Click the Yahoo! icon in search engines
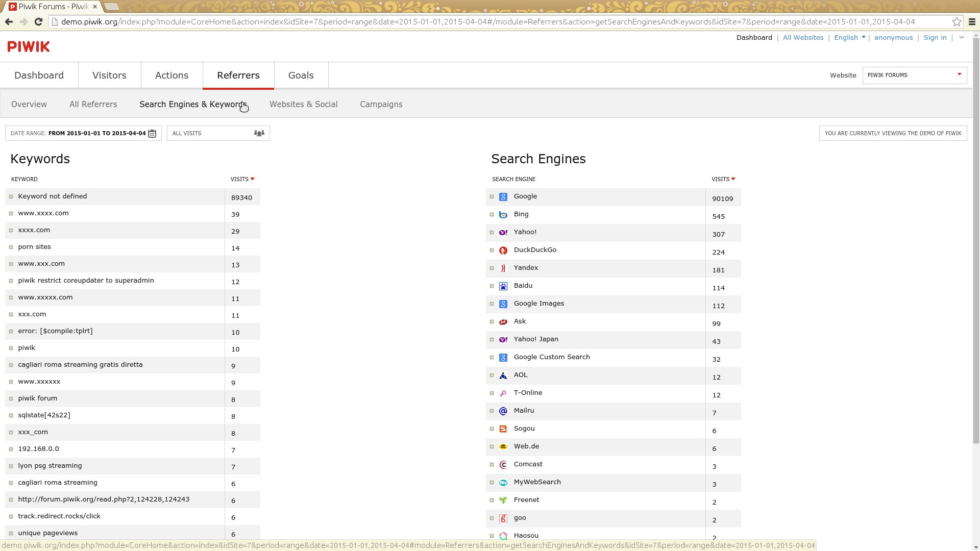Viewport: 980px width, 551px height. pos(503,233)
